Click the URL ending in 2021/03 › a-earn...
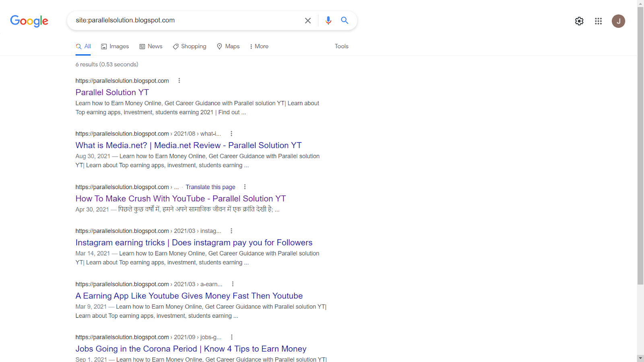 [149, 284]
